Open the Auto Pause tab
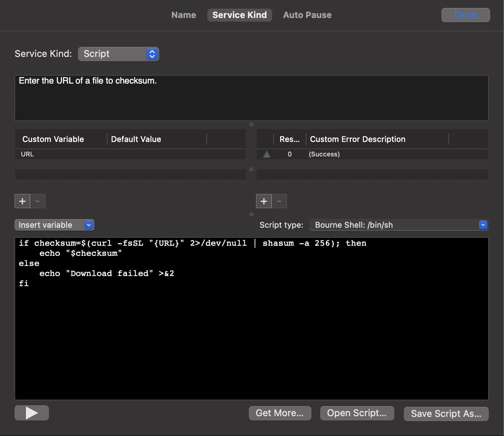The width and height of the screenshot is (504, 436). click(307, 15)
